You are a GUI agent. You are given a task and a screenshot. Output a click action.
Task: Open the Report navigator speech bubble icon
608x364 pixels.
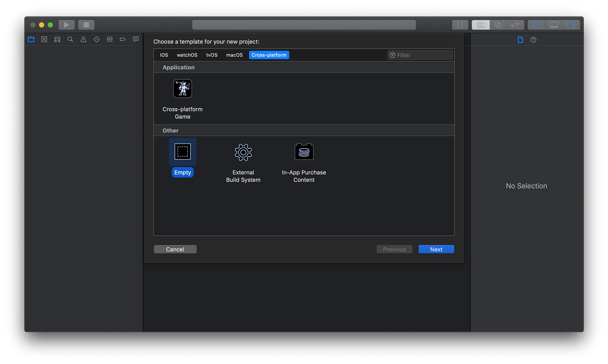coord(136,39)
